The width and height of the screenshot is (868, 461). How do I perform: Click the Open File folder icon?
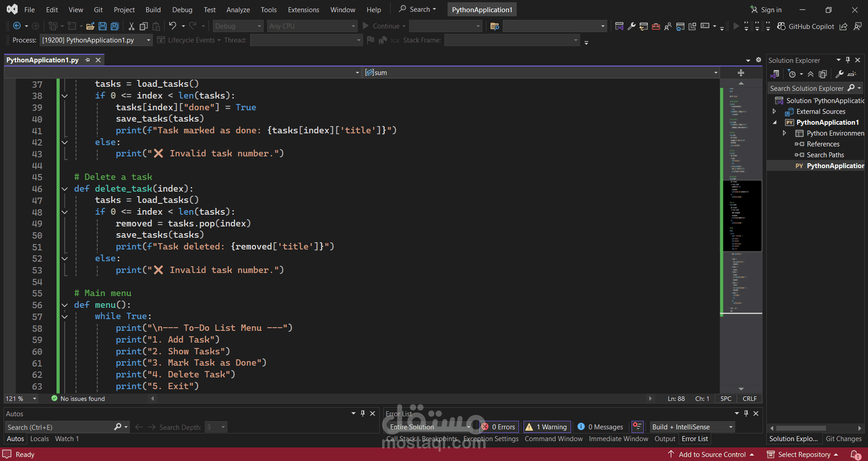click(x=90, y=26)
